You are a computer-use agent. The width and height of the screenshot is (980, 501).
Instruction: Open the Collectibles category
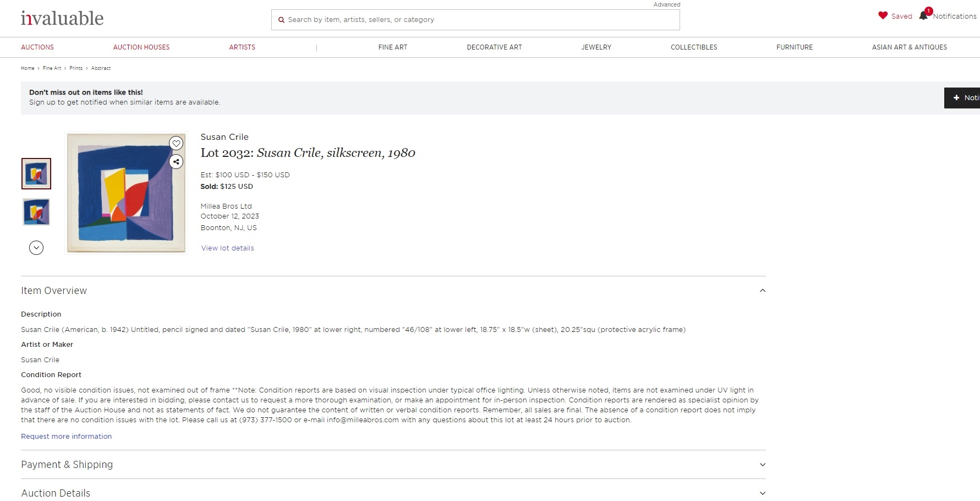(694, 47)
